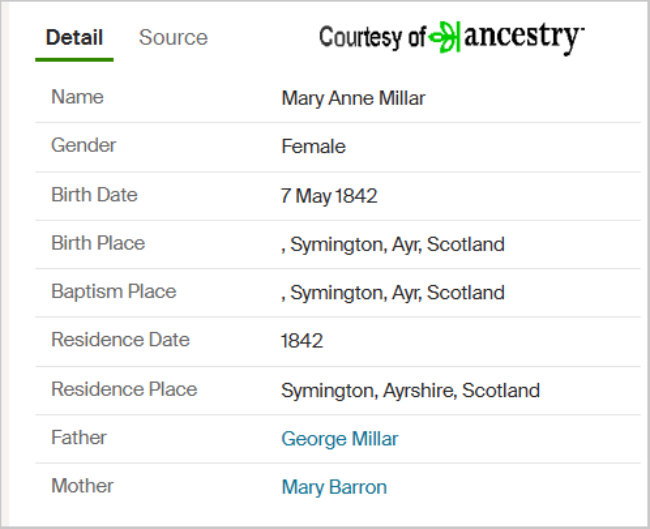Click the Name field label

point(78,97)
